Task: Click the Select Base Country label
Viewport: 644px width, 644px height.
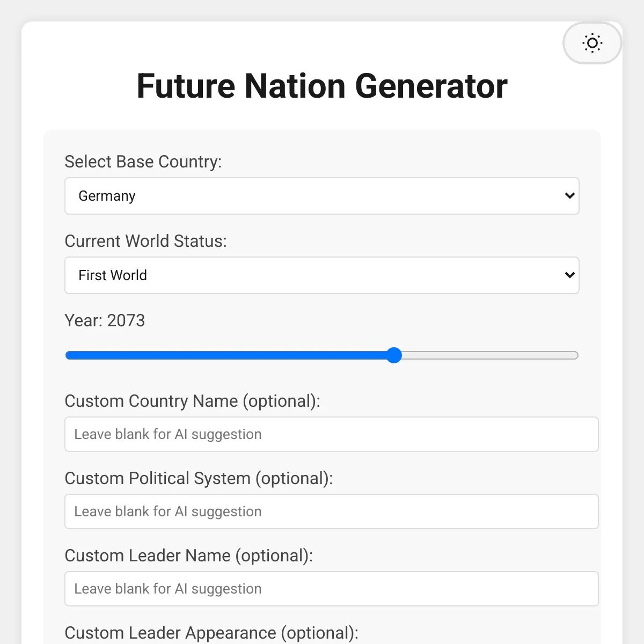Action: (143, 162)
